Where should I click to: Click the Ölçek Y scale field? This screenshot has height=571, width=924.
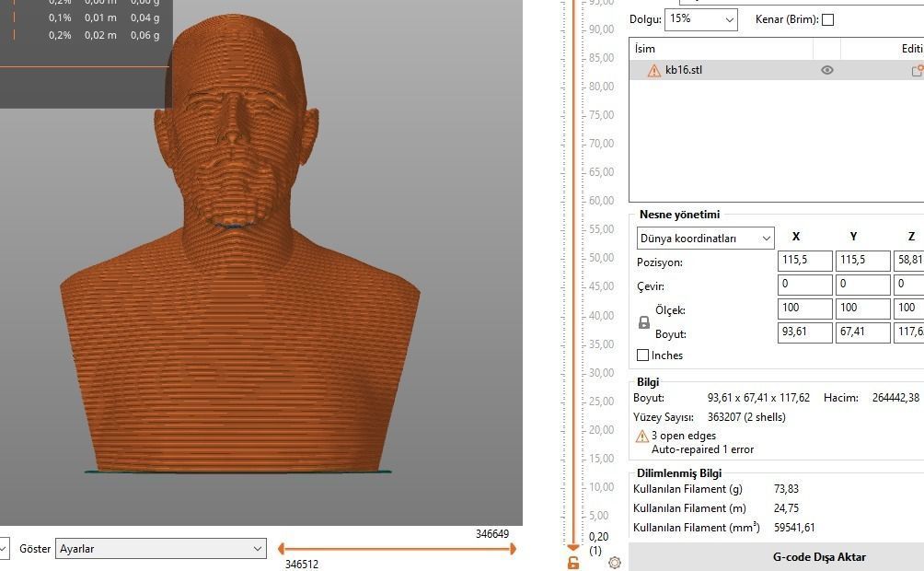(862, 308)
